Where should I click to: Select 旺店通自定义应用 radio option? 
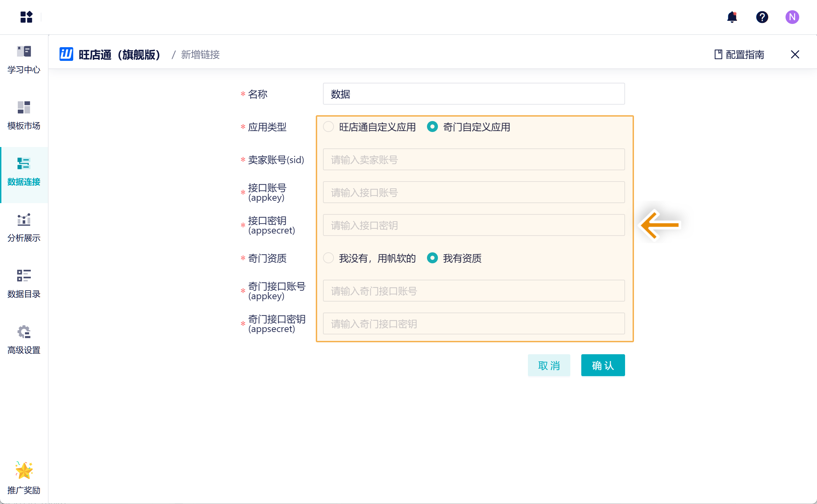coord(328,127)
